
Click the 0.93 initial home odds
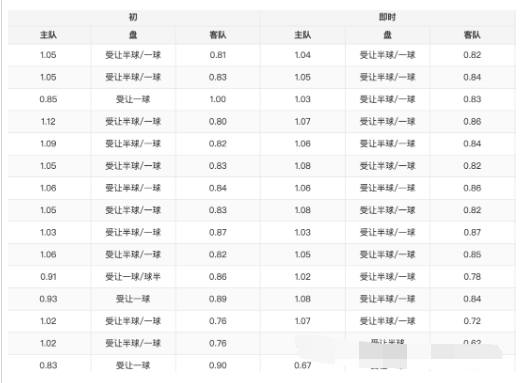pos(48,299)
